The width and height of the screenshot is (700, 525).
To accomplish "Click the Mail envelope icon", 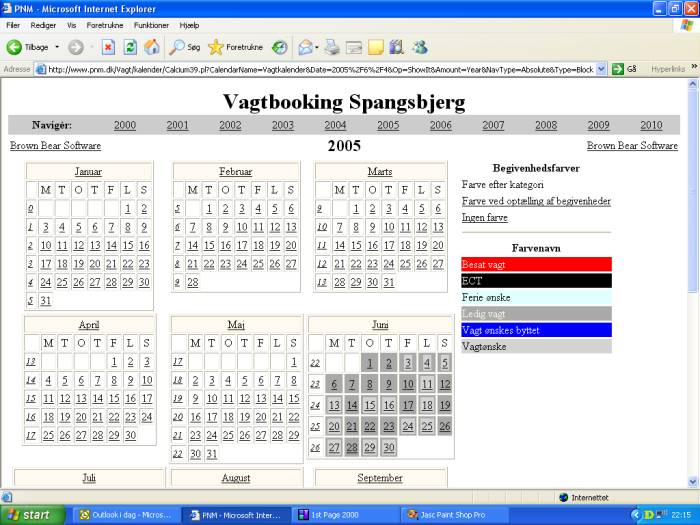I will pos(306,47).
